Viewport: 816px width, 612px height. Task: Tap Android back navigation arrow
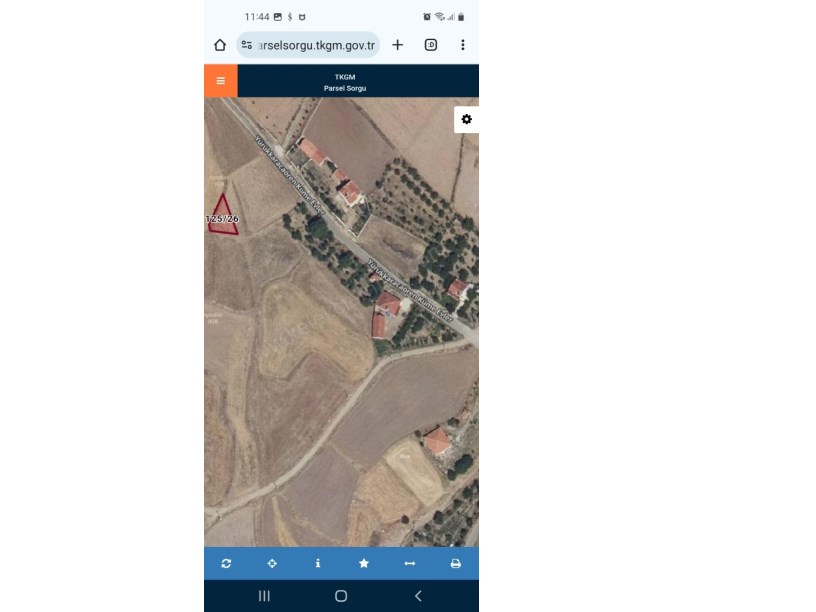point(418,596)
